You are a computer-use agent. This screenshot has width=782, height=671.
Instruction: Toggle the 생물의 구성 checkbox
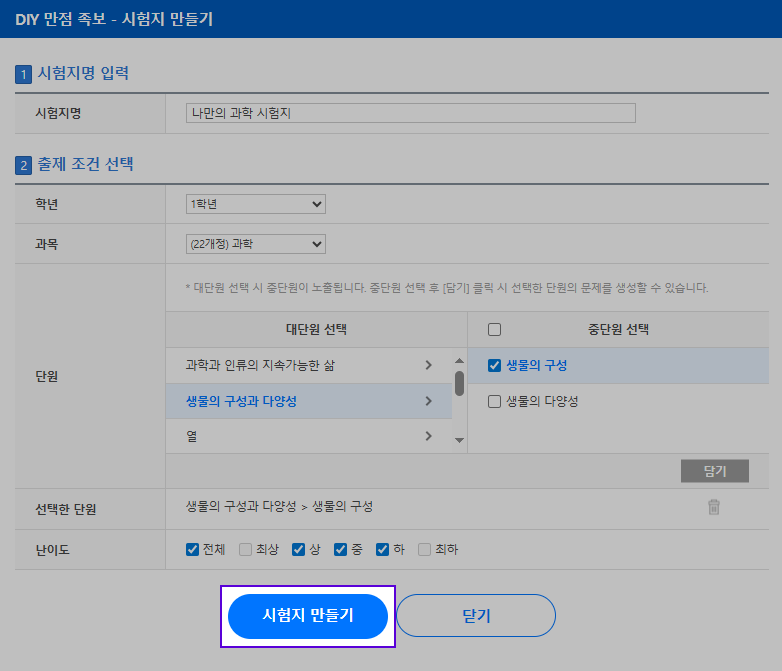click(494, 366)
